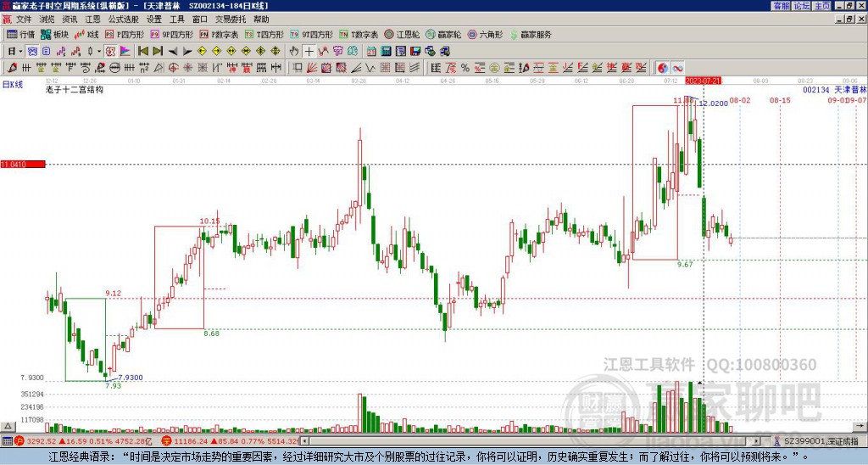
Task: Toggle the infinity symbol icon
Action: pyautogui.click(x=677, y=68)
